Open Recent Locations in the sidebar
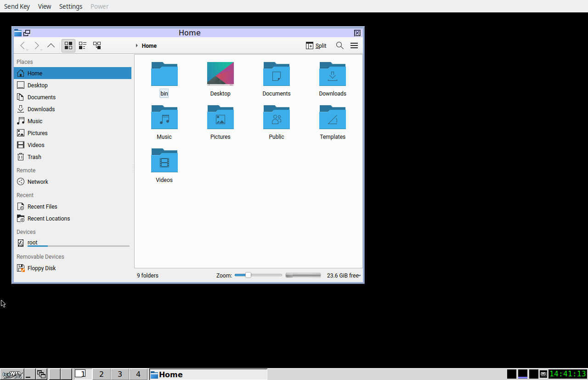 pos(73,218)
